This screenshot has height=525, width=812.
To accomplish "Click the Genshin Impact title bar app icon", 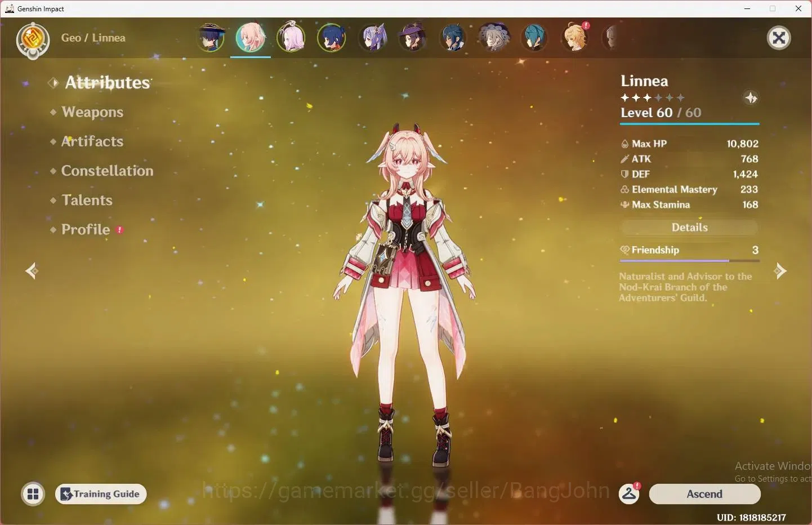I will point(9,8).
